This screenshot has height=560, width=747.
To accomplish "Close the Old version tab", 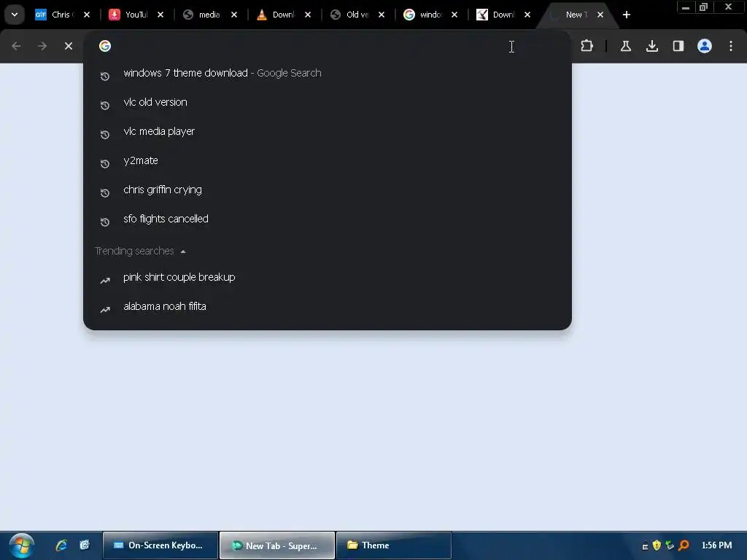I will pos(382,15).
